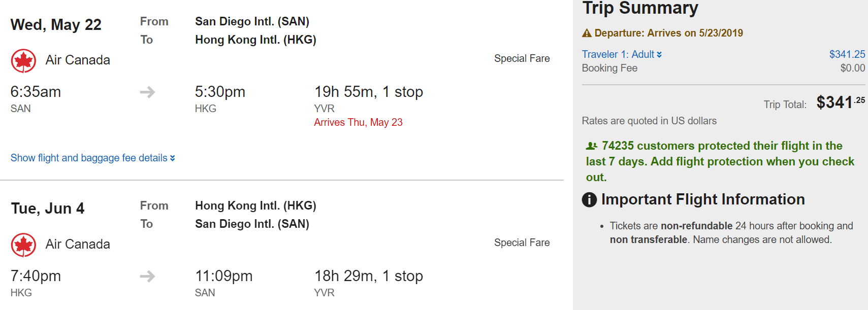Click the arrow between 6:35am and 5:30pm
This screenshot has width=868, height=310.
click(x=147, y=92)
